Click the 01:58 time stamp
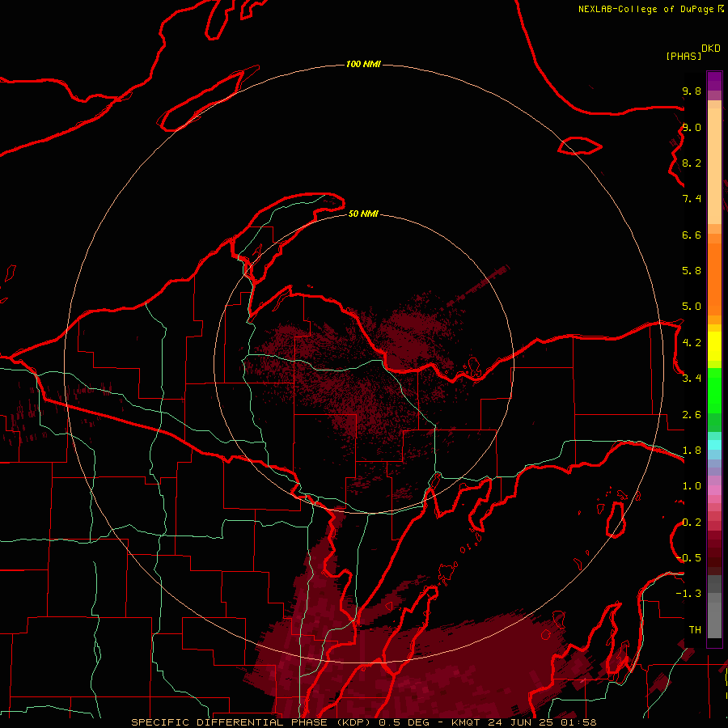Screen dimensions: 728x728 578,722
